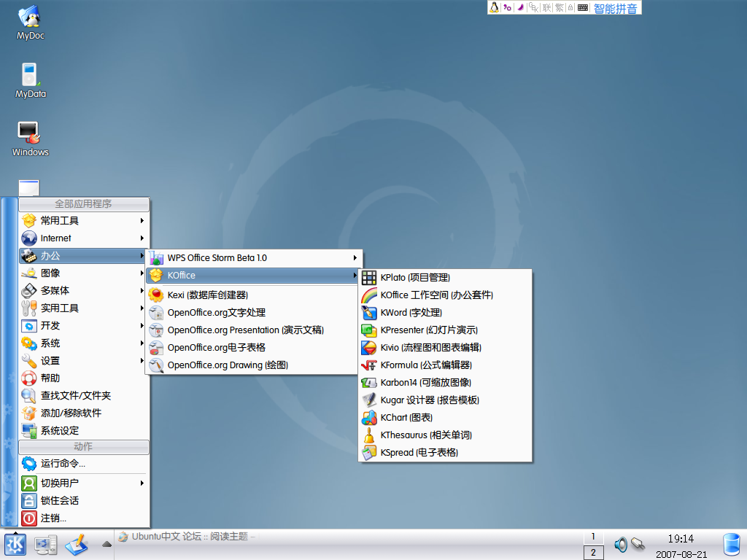Click the K menu launcher button
Screen dimensions: 747x560
15,544
